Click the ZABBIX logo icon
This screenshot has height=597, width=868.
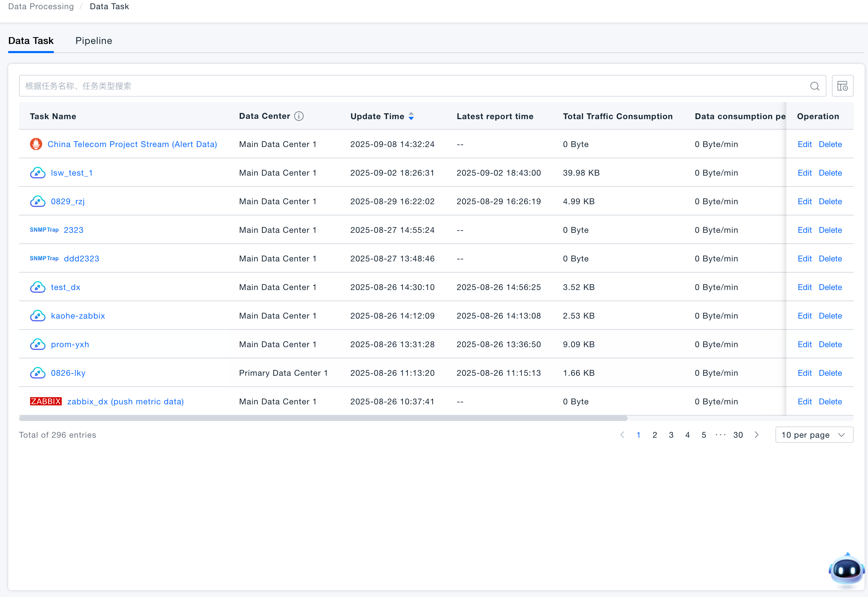[46, 401]
